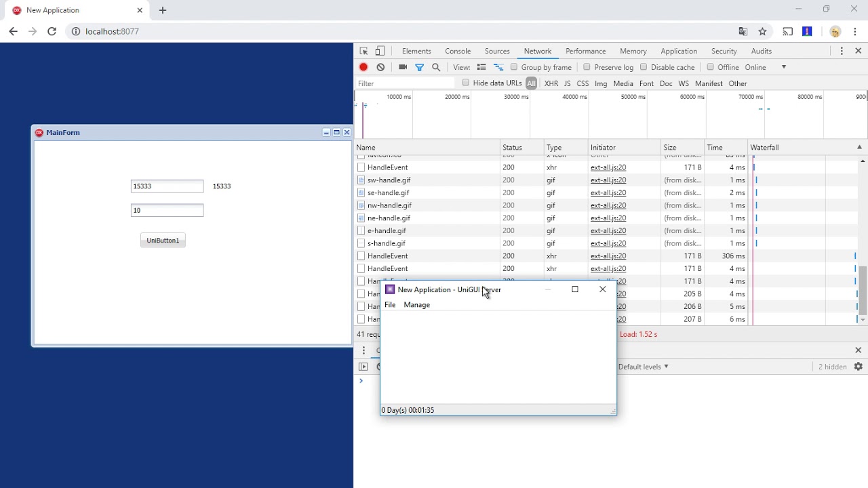
Task: Select the All filter type
Action: click(531, 83)
